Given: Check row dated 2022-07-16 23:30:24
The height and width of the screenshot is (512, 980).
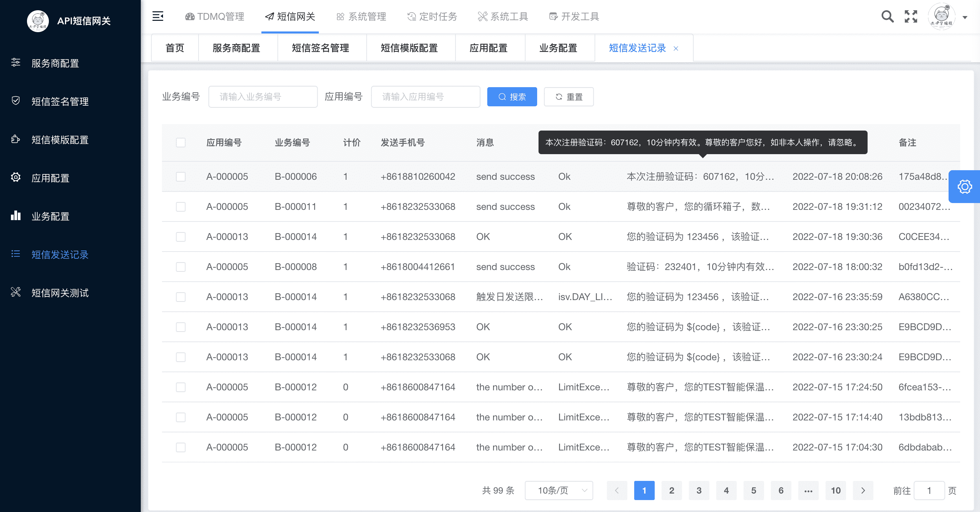Looking at the screenshot, I should 181,357.
